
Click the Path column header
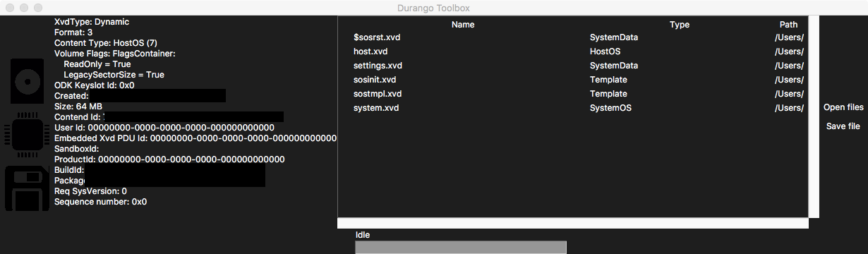(789, 25)
